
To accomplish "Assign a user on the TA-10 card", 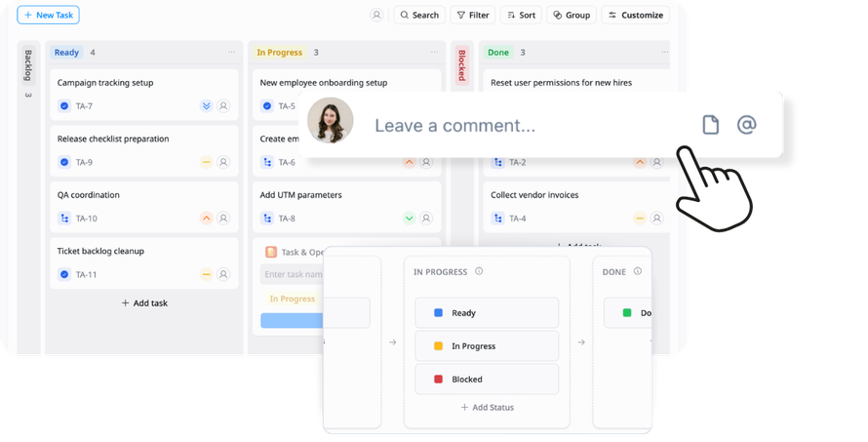I will point(223,219).
